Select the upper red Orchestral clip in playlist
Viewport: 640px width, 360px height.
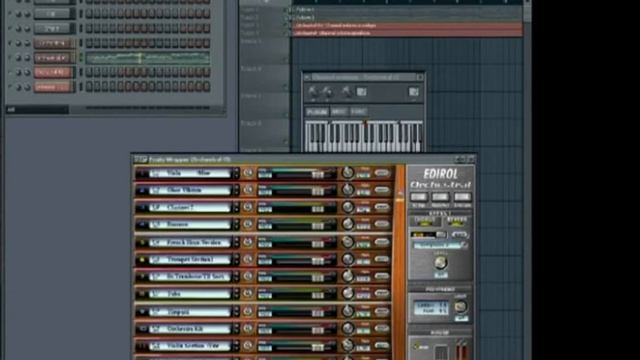tap(408, 26)
